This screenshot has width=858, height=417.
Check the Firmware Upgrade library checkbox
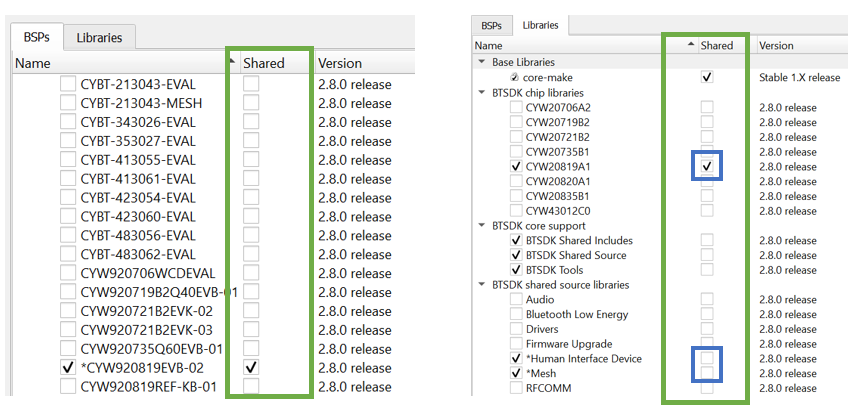515,344
